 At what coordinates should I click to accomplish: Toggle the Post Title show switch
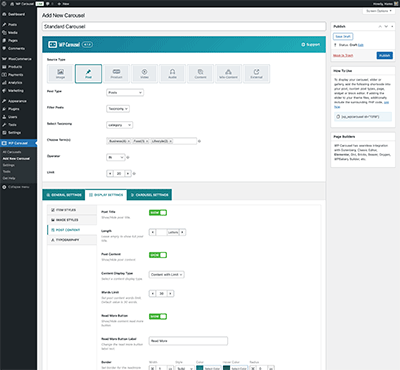tap(158, 213)
